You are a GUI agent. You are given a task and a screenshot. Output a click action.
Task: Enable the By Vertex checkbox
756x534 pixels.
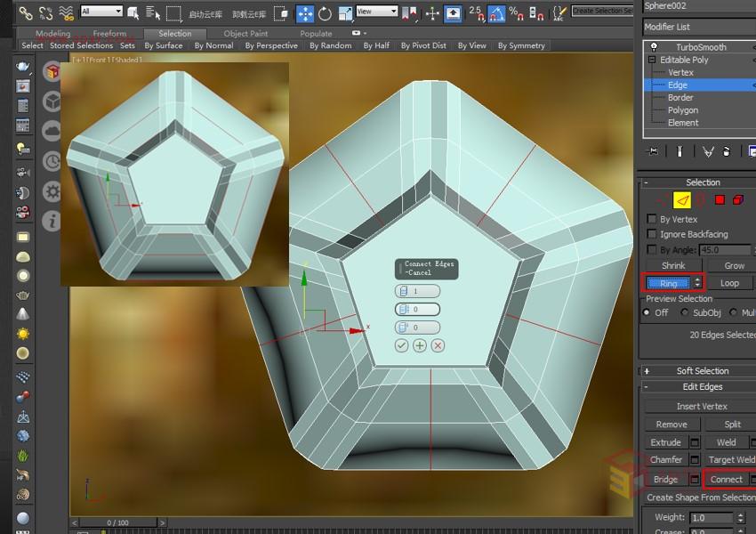[651, 219]
